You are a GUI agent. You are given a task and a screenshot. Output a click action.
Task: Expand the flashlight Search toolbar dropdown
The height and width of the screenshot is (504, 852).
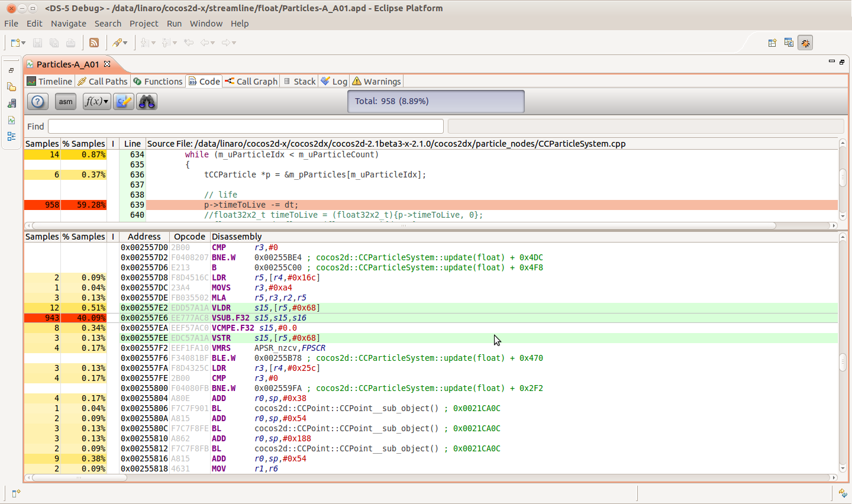[125, 43]
